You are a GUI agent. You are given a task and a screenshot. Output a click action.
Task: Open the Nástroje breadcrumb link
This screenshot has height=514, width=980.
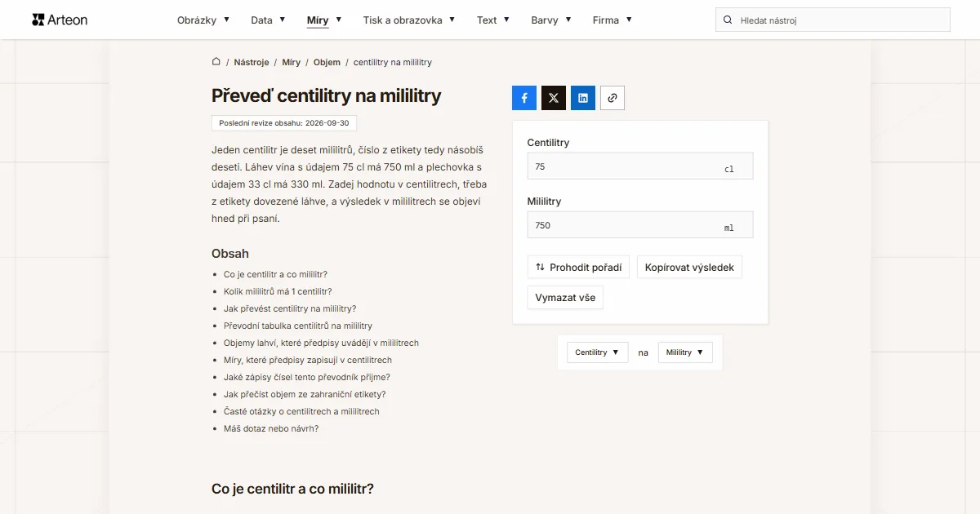pyautogui.click(x=252, y=62)
